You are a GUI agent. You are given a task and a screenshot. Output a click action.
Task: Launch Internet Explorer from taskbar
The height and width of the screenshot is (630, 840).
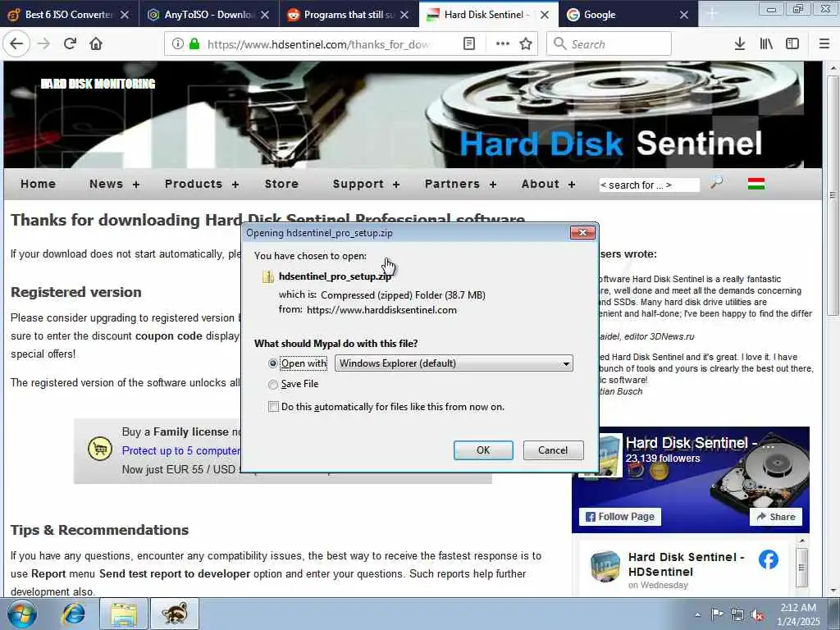73,614
